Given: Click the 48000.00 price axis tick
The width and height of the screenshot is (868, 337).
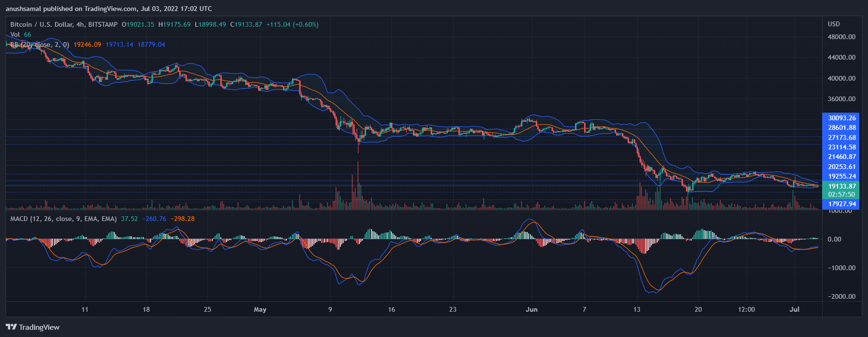Looking at the screenshot, I should tap(841, 37).
